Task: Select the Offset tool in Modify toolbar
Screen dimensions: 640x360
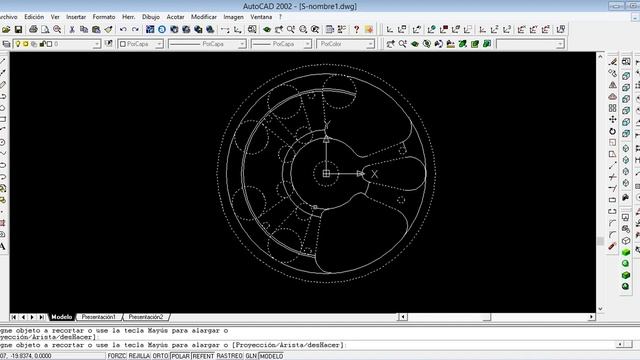Action: click(x=613, y=97)
